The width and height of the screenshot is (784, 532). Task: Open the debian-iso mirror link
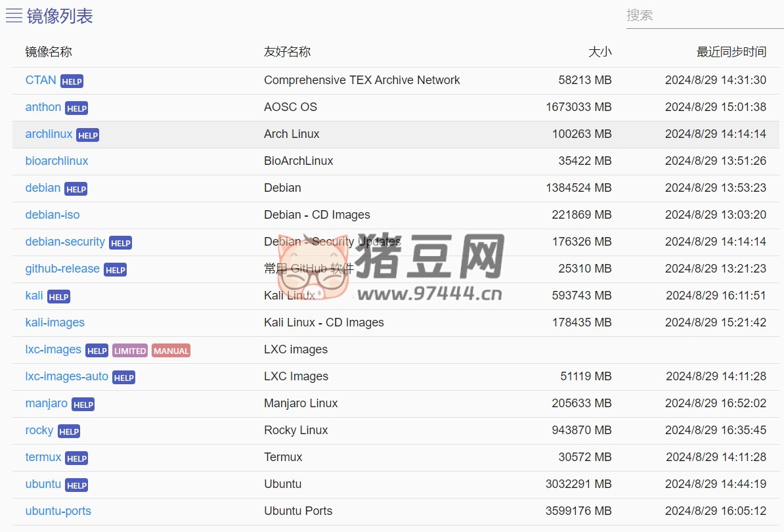tap(53, 215)
